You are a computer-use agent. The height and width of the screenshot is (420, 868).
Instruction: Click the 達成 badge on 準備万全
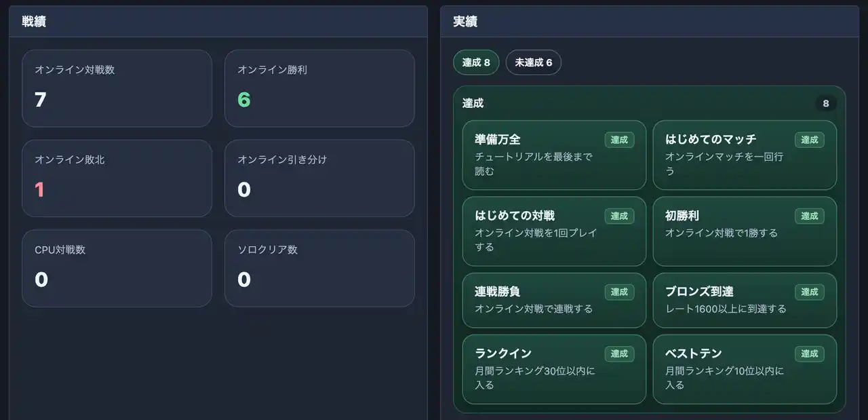click(x=619, y=140)
